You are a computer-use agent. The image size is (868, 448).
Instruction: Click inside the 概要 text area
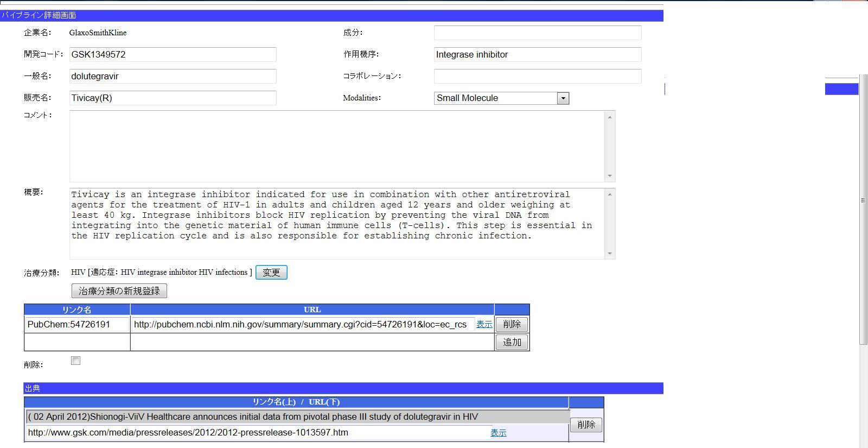point(337,224)
